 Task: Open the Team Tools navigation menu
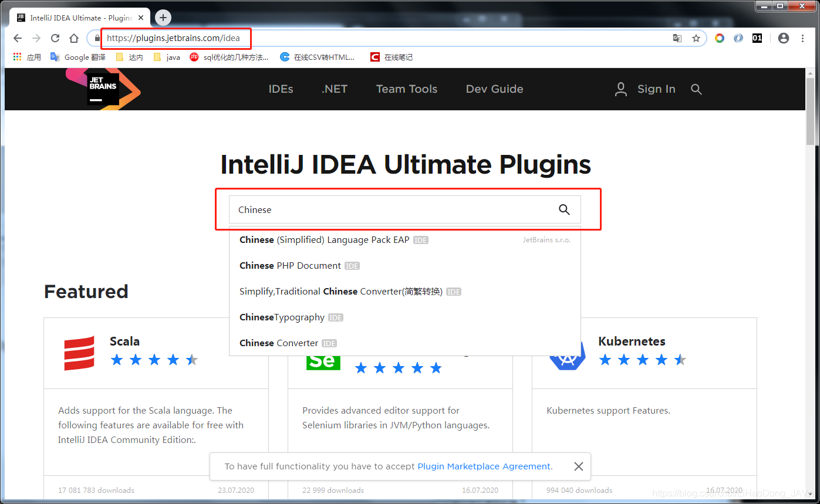tap(407, 89)
